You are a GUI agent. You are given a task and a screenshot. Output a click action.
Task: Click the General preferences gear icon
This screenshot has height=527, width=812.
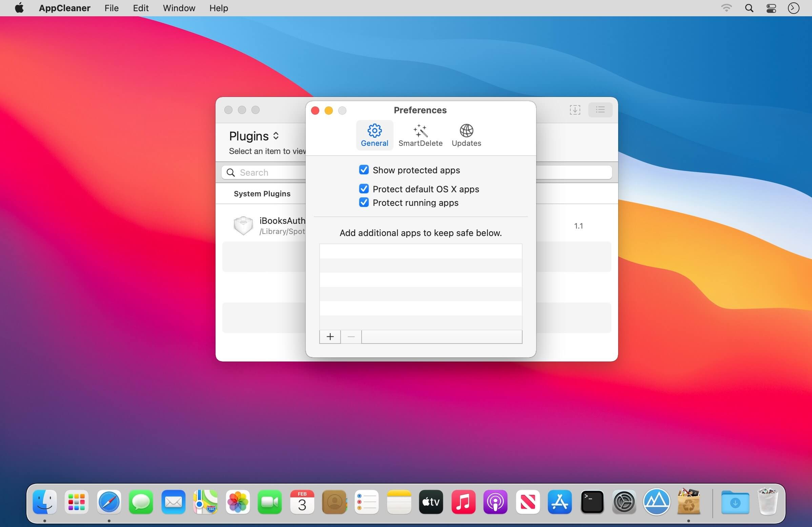(x=374, y=130)
